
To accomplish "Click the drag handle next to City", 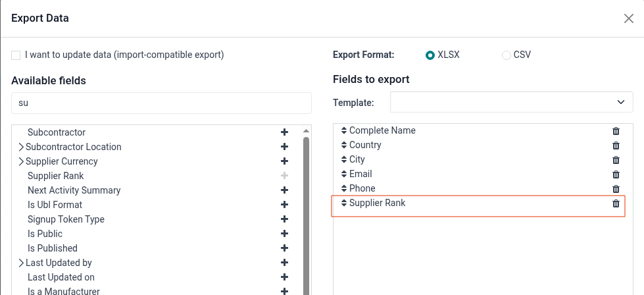I will [344, 159].
